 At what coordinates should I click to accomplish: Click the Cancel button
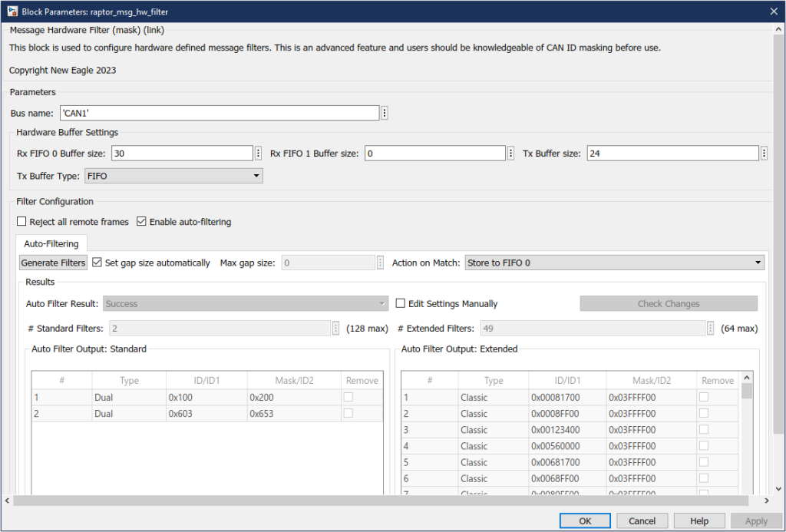pyautogui.click(x=642, y=521)
